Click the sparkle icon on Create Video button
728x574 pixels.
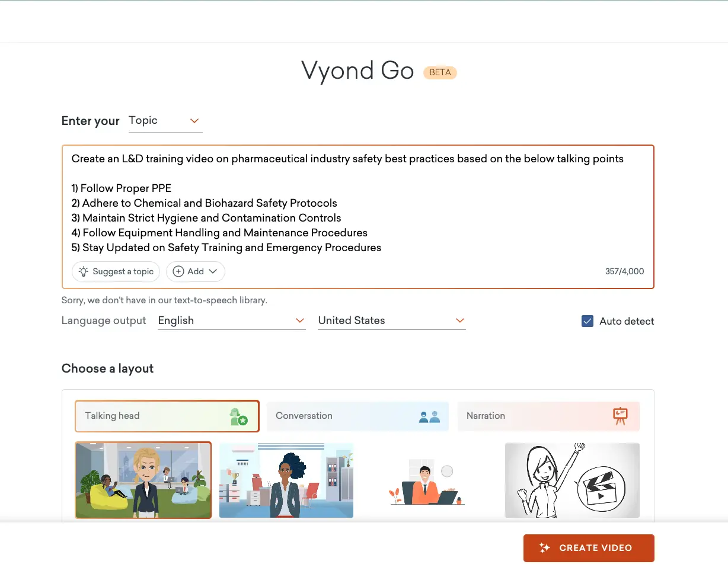point(544,548)
